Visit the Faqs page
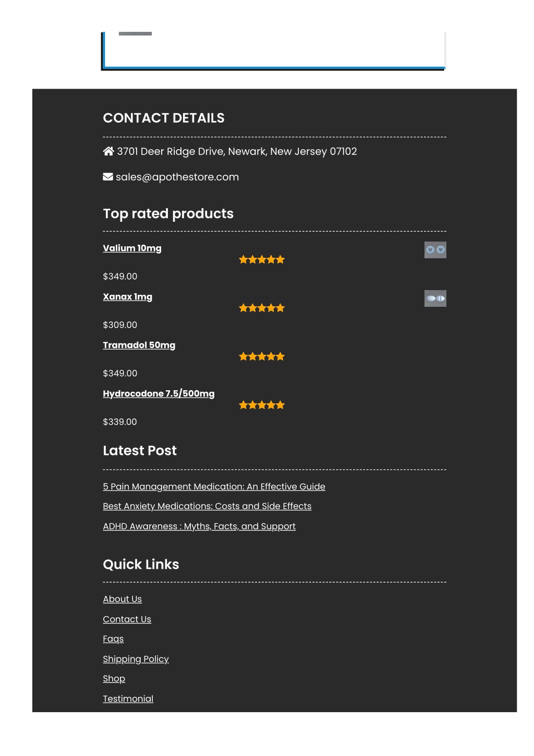The width and height of the screenshot is (534, 756). pyautogui.click(x=113, y=639)
